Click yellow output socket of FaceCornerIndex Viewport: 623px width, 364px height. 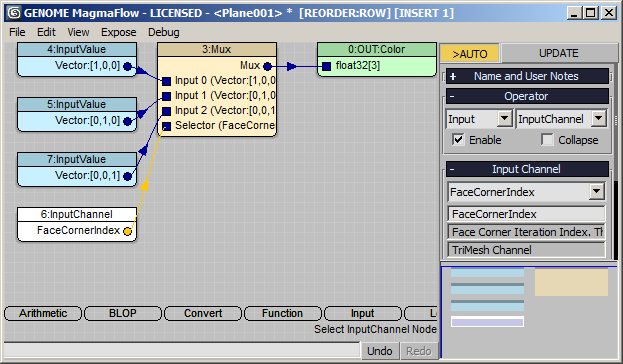tap(128, 231)
